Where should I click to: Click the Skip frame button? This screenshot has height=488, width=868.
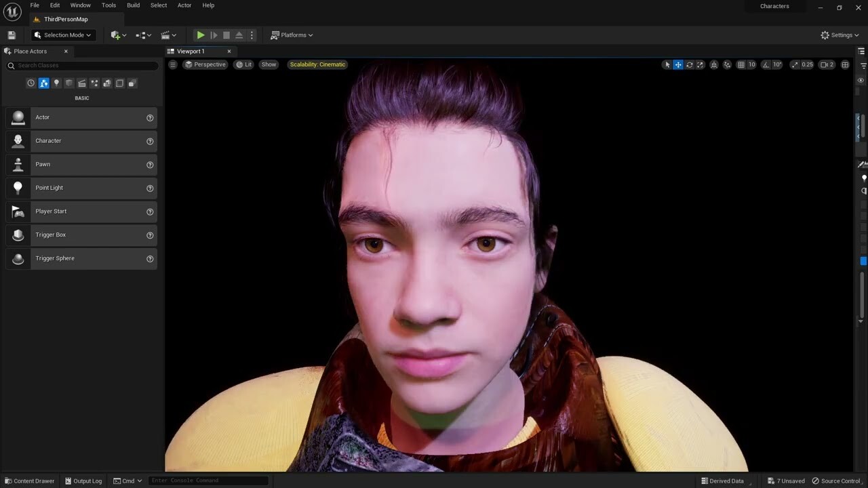click(x=214, y=35)
